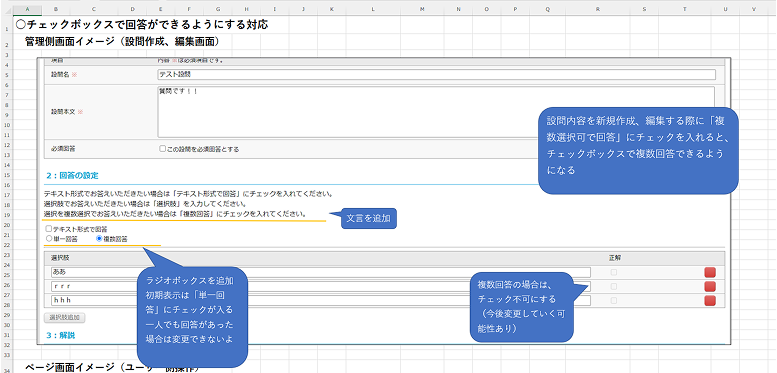The height and width of the screenshot is (373, 777).
Task: Select column C header
Action: [94, 9]
